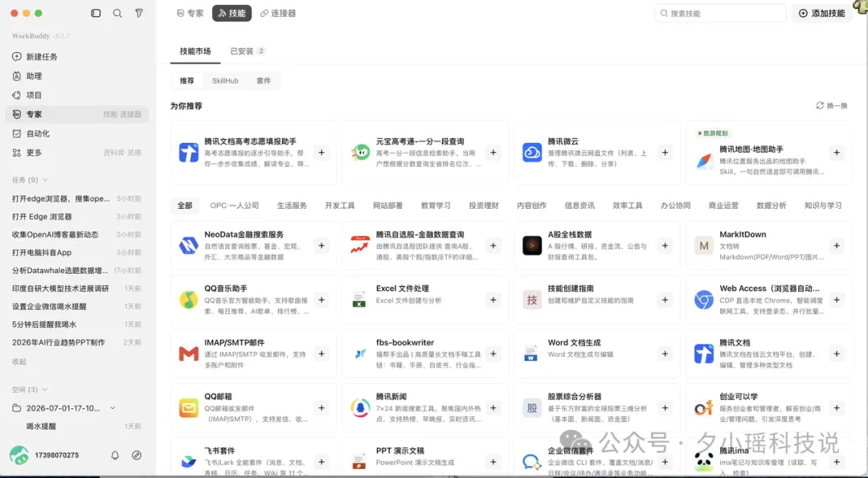
Task: Select the SkillHub sub-tab
Action: click(225, 81)
